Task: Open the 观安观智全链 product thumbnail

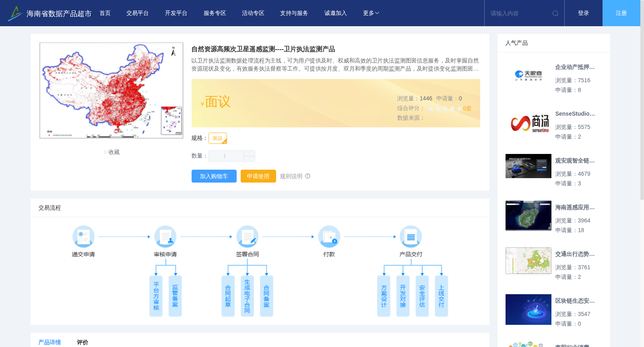Action: [x=528, y=166]
